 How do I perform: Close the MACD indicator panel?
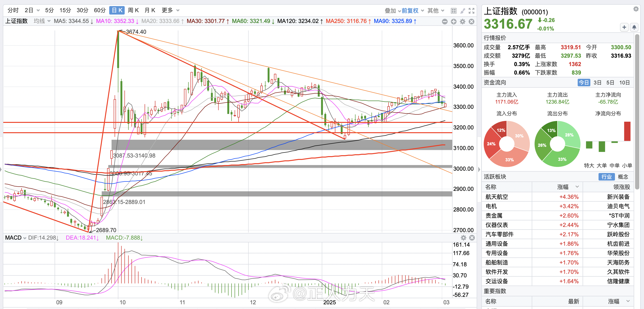pos(472,237)
